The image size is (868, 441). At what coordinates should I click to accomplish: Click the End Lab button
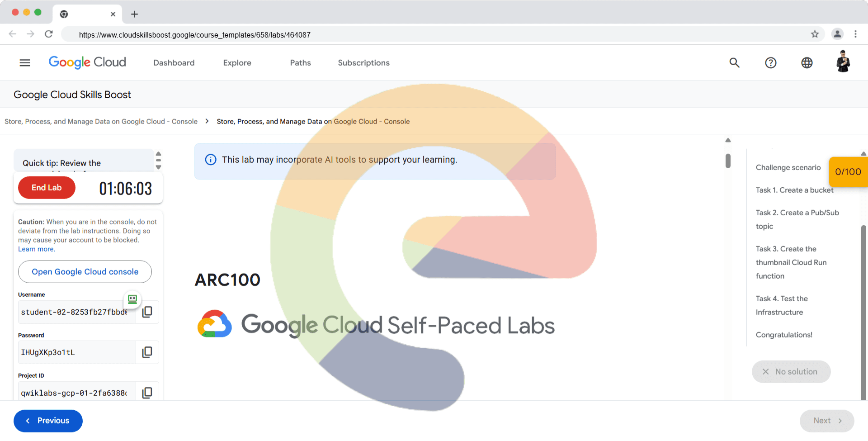47,188
